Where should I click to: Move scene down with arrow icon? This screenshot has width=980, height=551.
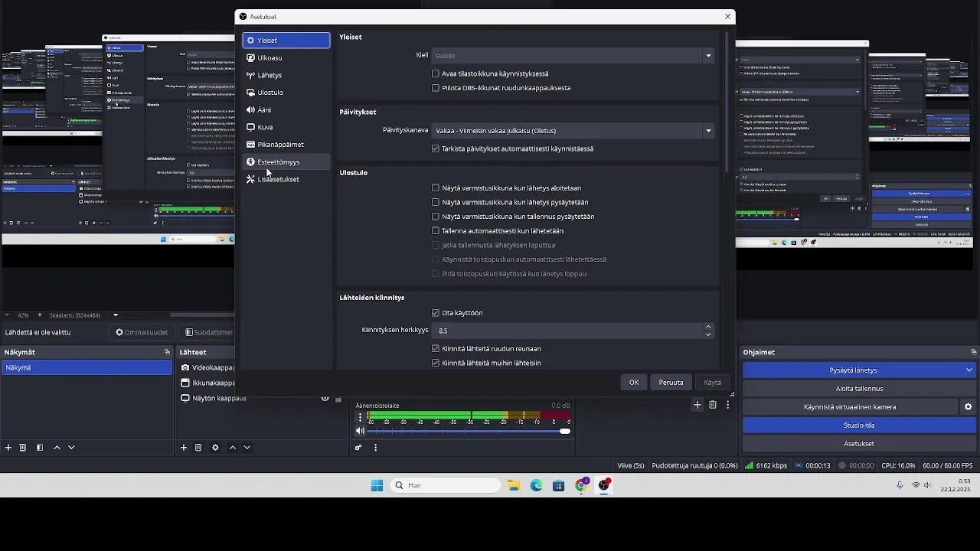coord(71,448)
